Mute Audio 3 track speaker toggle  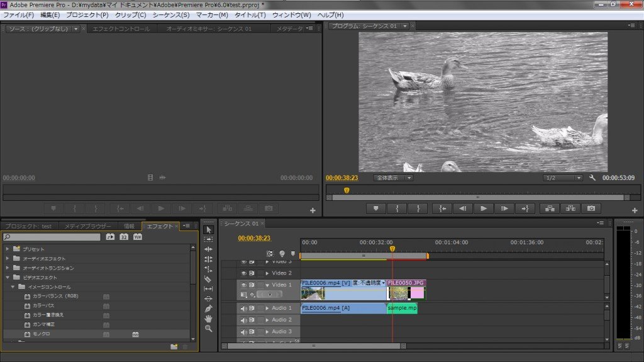[243, 332]
